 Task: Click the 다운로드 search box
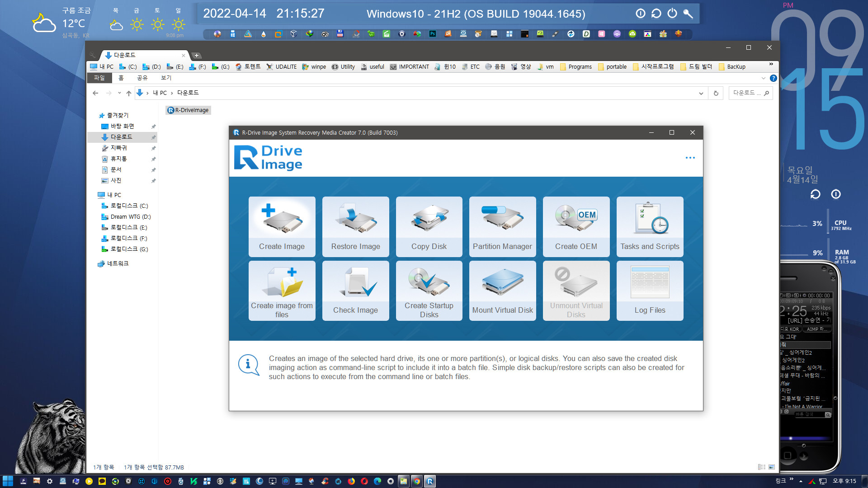tap(750, 93)
